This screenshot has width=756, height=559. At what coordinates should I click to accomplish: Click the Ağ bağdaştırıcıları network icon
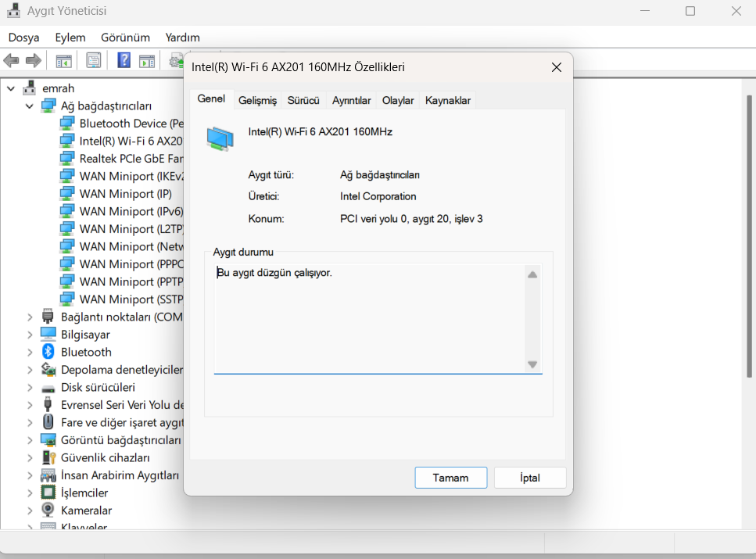[48, 105]
